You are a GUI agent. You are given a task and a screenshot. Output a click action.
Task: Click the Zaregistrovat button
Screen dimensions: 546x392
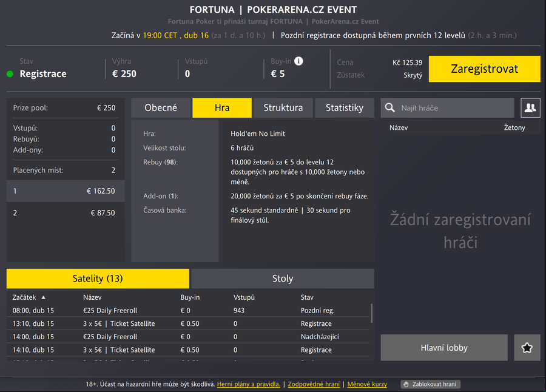coord(484,69)
